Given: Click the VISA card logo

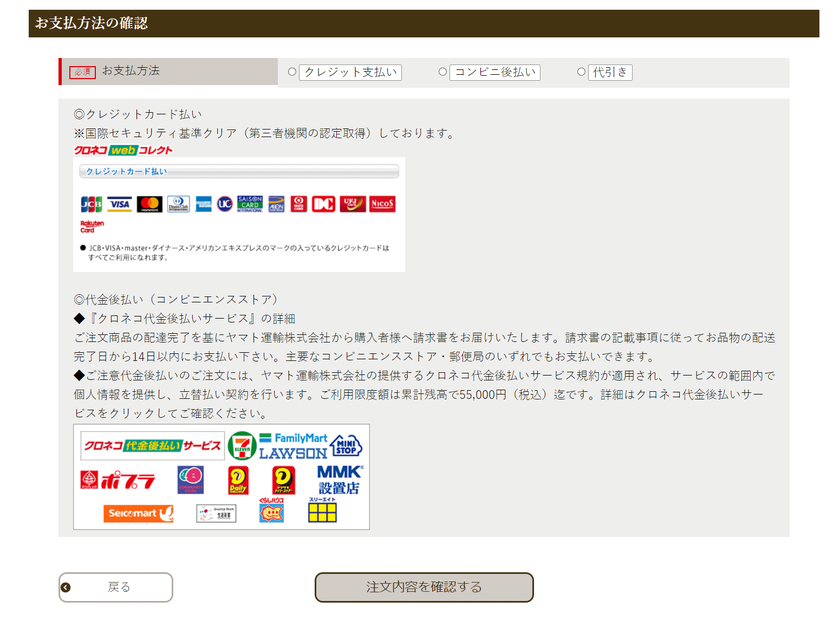Looking at the screenshot, I should click(120, 204).
